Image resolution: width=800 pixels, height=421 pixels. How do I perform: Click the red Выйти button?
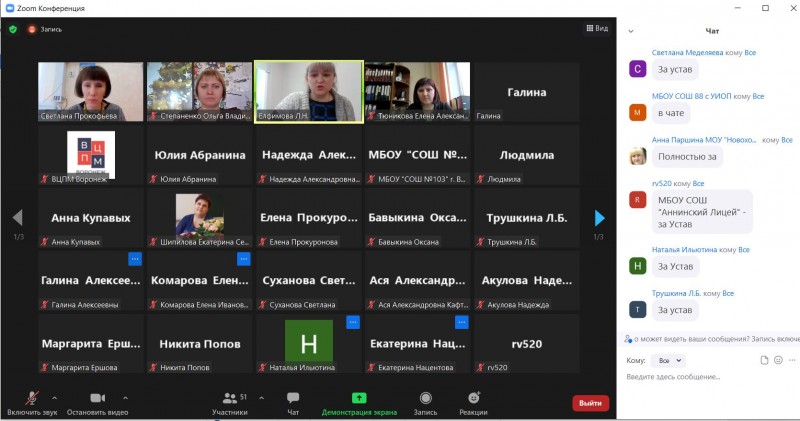(590, 403)
